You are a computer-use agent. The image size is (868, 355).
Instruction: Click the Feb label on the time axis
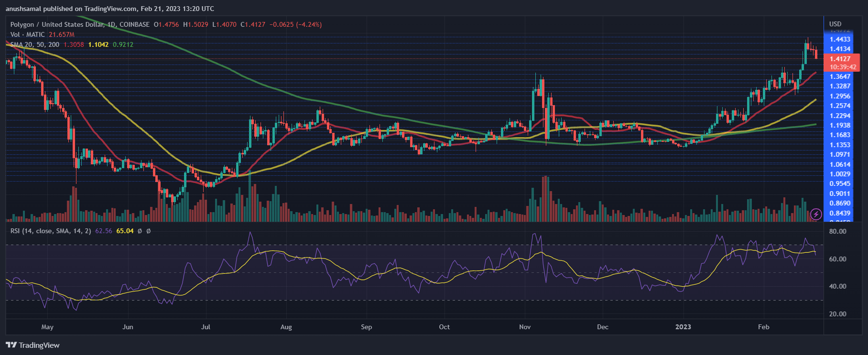[x=764, y=327]
